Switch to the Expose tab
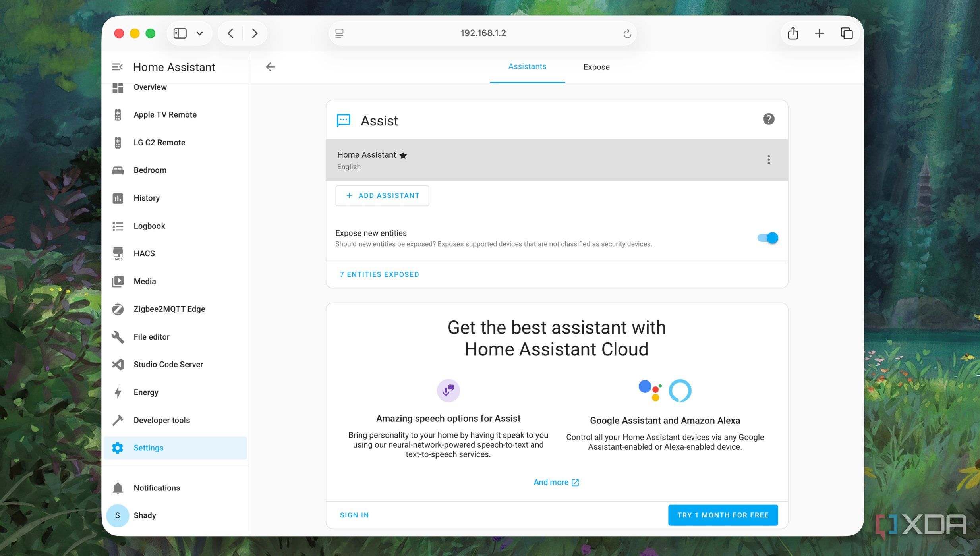Image resolution: width=980 pixels, height=556 pixels. [x=596, y=67]
